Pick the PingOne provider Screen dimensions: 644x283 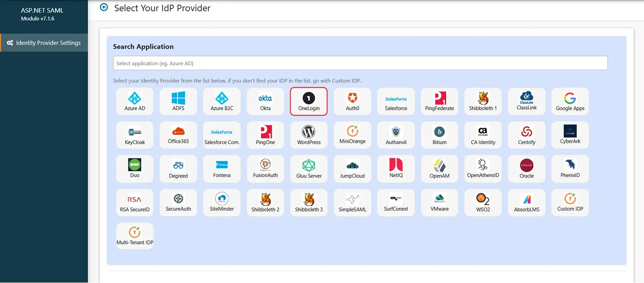point(265,135)
